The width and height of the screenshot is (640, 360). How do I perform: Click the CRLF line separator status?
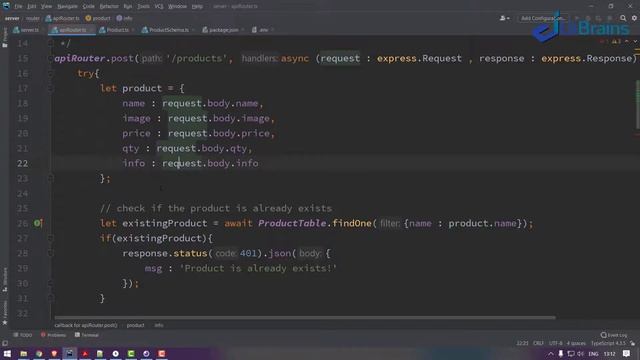click(x=538, y=343)
